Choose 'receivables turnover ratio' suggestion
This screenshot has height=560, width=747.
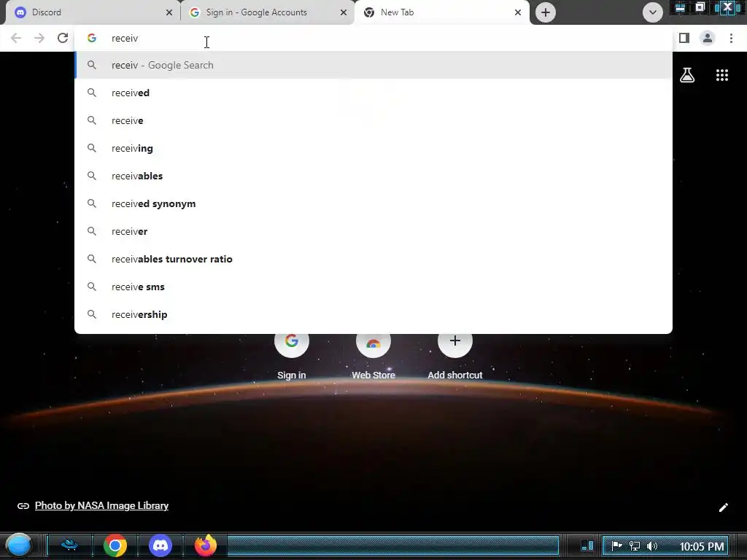pyautogui.click(x=373, y=259)
